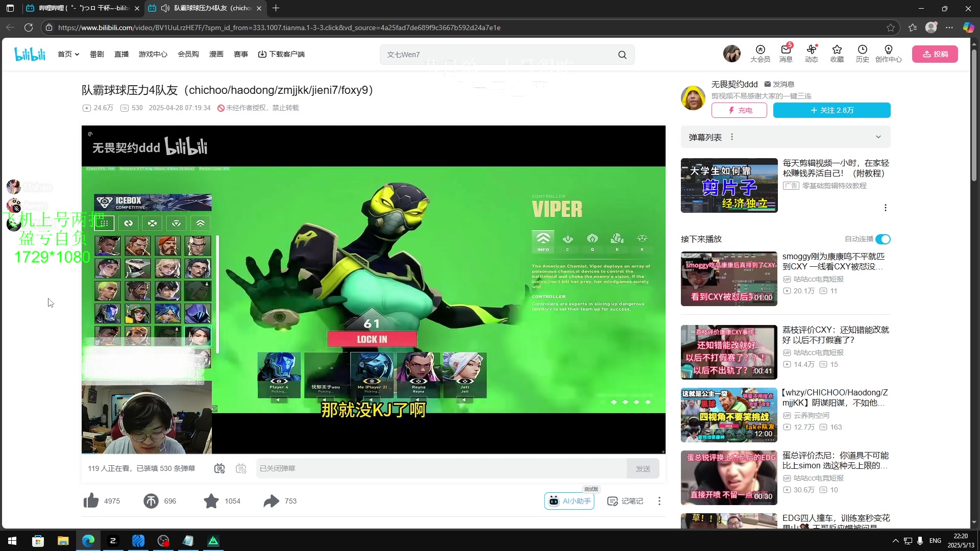The image size is (980, 551).
Task: Open more options beside 记笔记
Action: click(x=659, y=501)
